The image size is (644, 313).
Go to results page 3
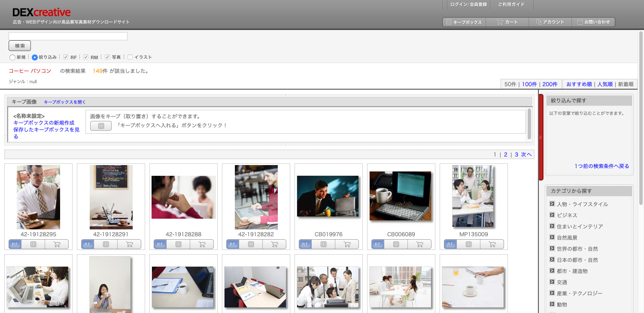click(516, 154)
